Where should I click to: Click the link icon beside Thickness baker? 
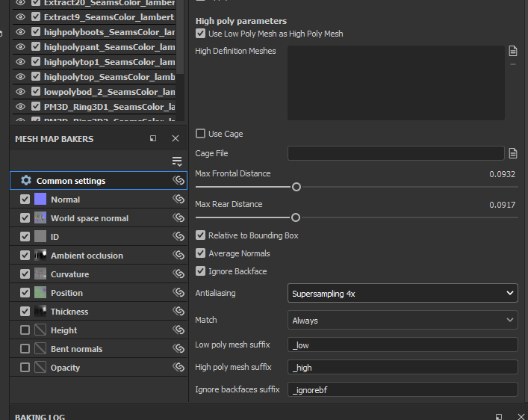pyautogui.click(x=178, y=312)
